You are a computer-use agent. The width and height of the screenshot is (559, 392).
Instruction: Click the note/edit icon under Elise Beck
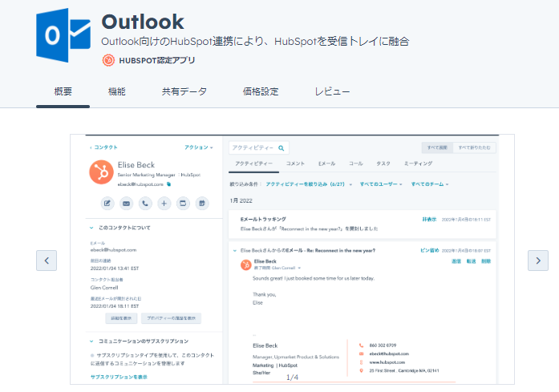tap(107, 204)
